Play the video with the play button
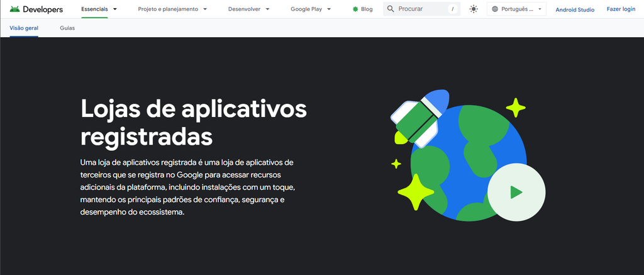644x275 pixels. click(516, 192)
